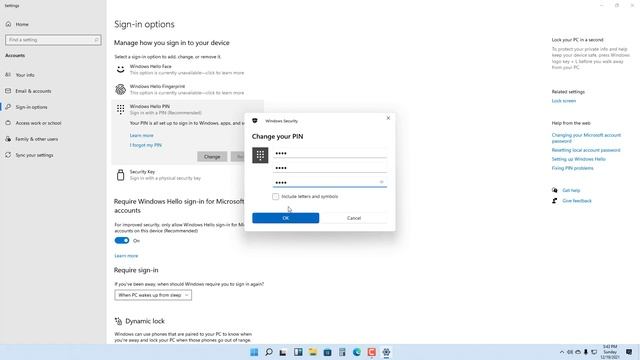Open the red C app on taskbar
This screenshot has width=640, height=360.
(x=371, y=352)
